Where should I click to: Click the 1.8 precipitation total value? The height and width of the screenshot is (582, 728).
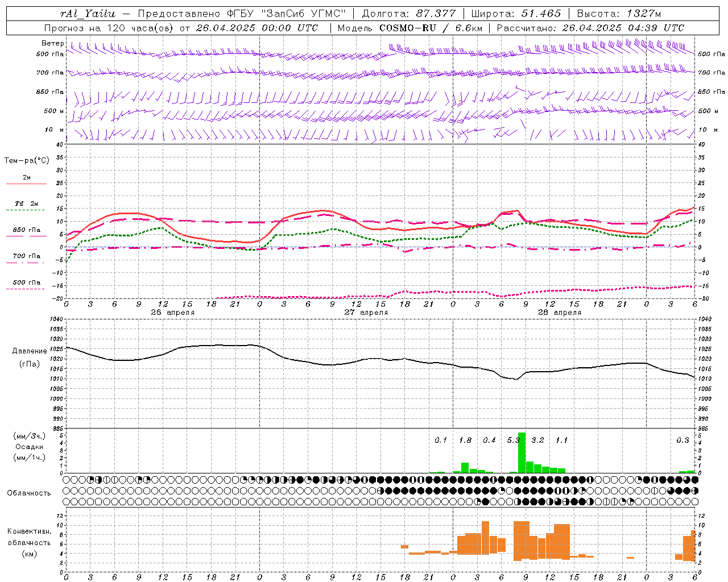465,440
